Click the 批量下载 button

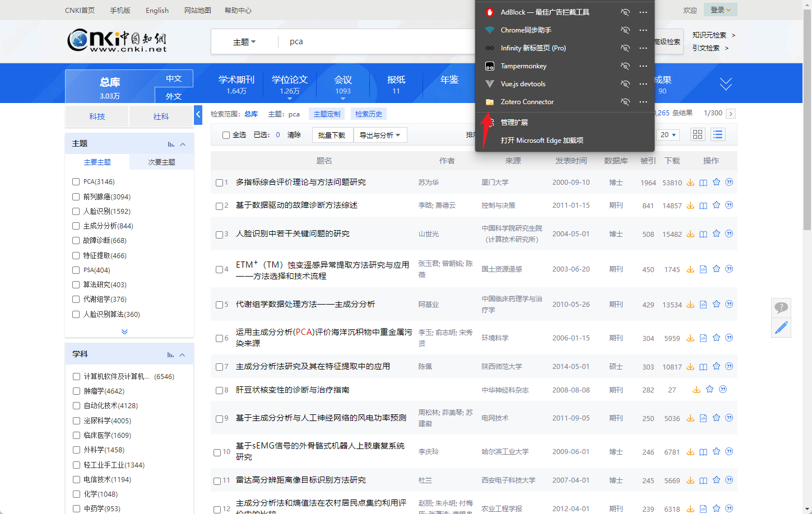tap(332, 135)
